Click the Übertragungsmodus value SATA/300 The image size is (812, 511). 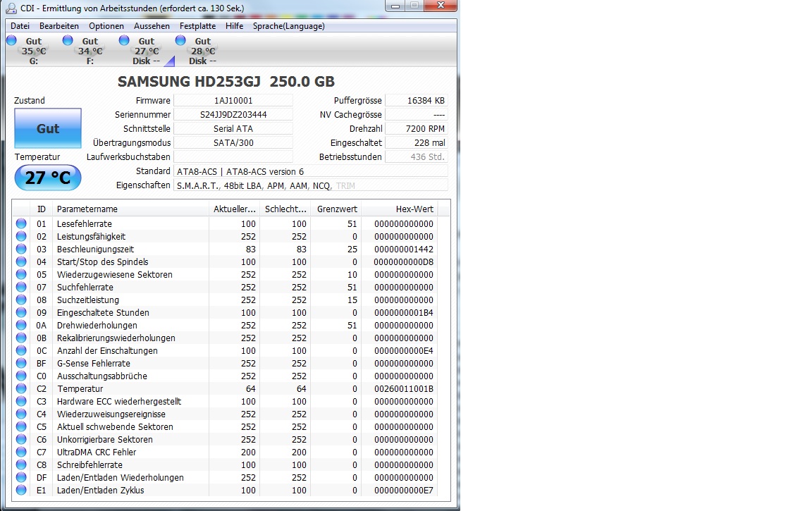[233, 142]
